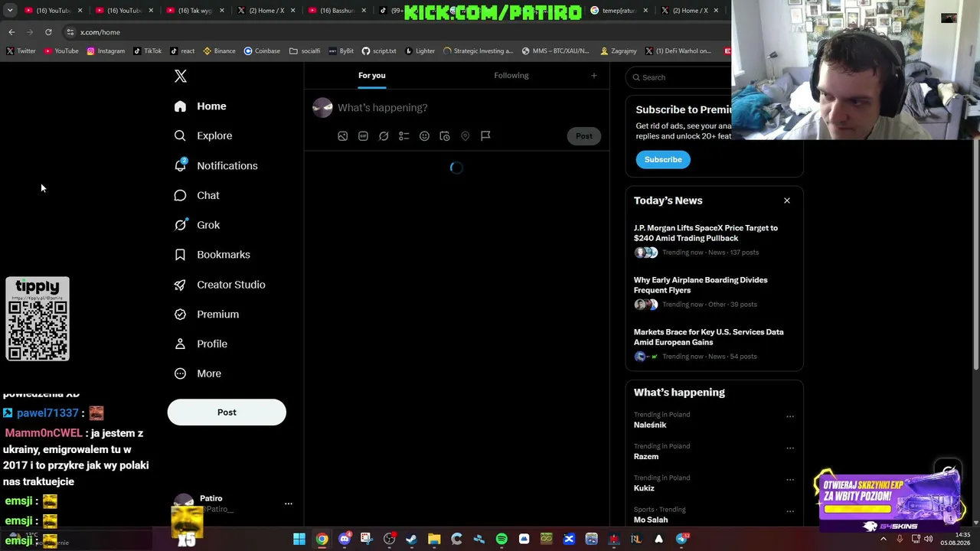This screenshot has width=980, height=551.
Task: Open Grok from the sidebar
Action: (198, 225)
